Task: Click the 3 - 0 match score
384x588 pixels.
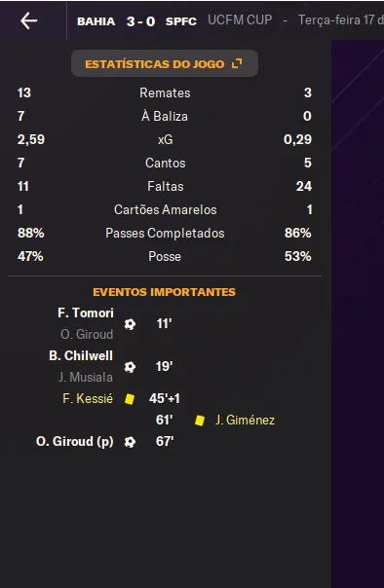Action: click(x=140, y=21)
